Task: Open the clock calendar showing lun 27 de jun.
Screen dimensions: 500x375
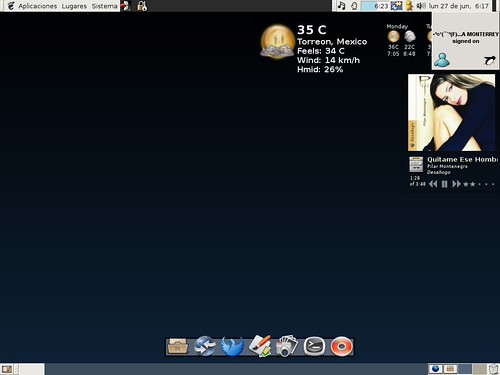Action: pyautogui.click(x=459, y=6)
